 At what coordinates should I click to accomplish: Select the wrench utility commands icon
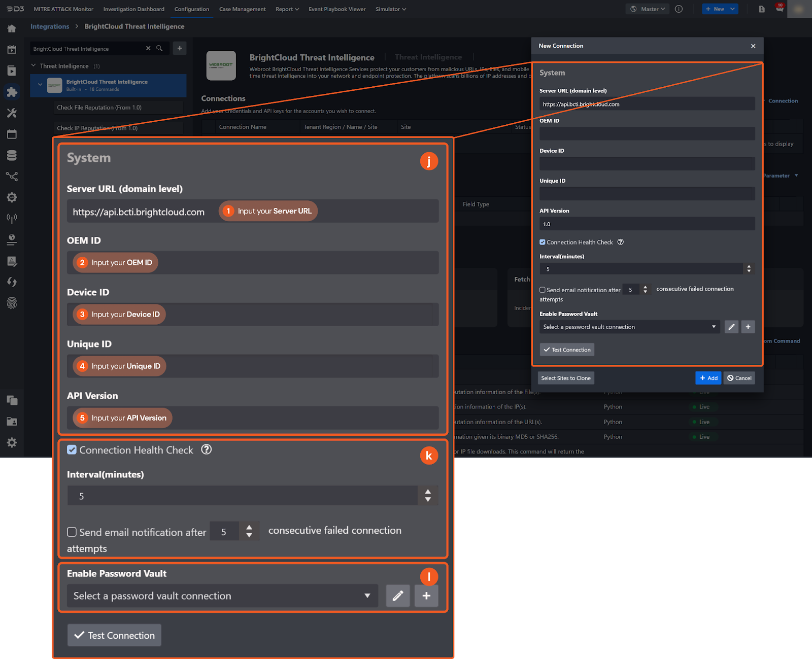pyautogui.click(x=12, y=113)
